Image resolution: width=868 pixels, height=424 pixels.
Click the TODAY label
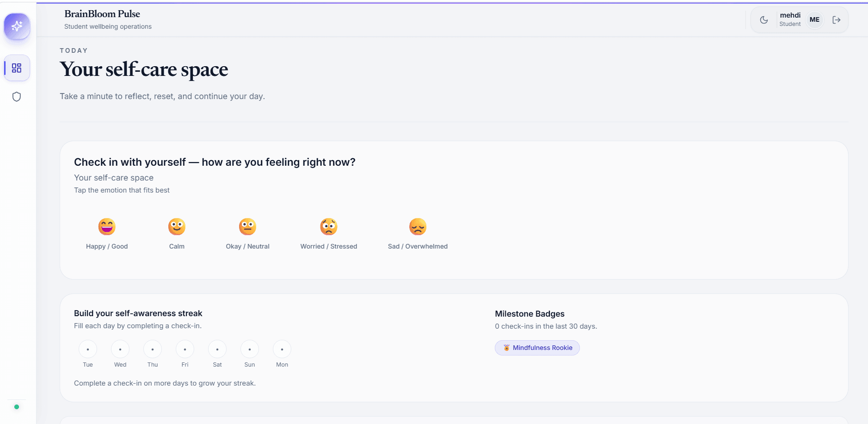[x=74, y=50]
